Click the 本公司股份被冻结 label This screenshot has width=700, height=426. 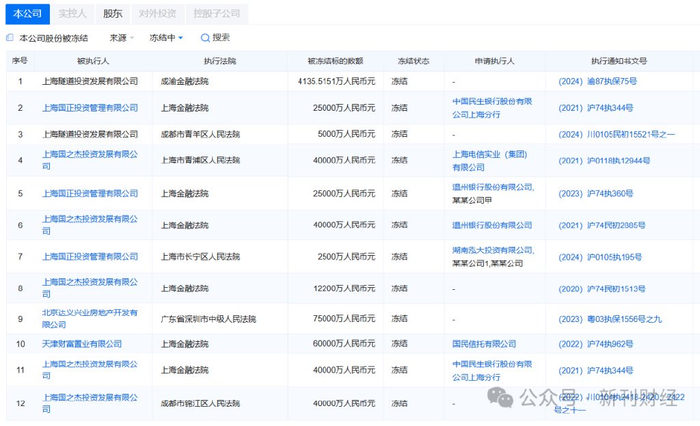click(x=54, y=38)
